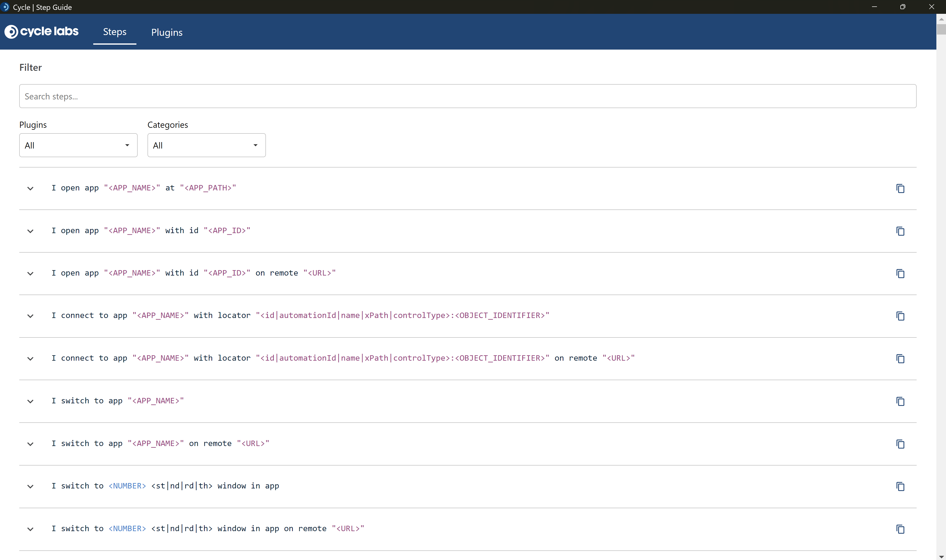The image size is (946, 560).
Task: Copy 'connect to app with locator on remote' step
Action: click(x=900, y=358)
